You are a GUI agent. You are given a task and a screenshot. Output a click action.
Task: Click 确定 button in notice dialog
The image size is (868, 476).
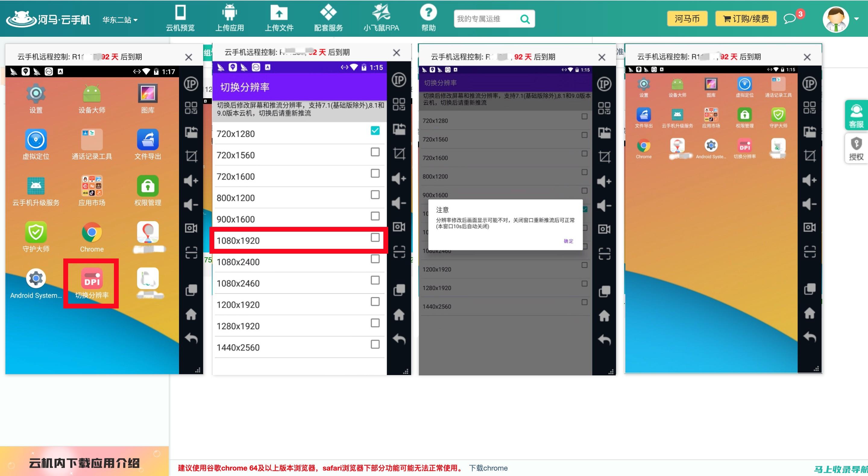point(567,241)
